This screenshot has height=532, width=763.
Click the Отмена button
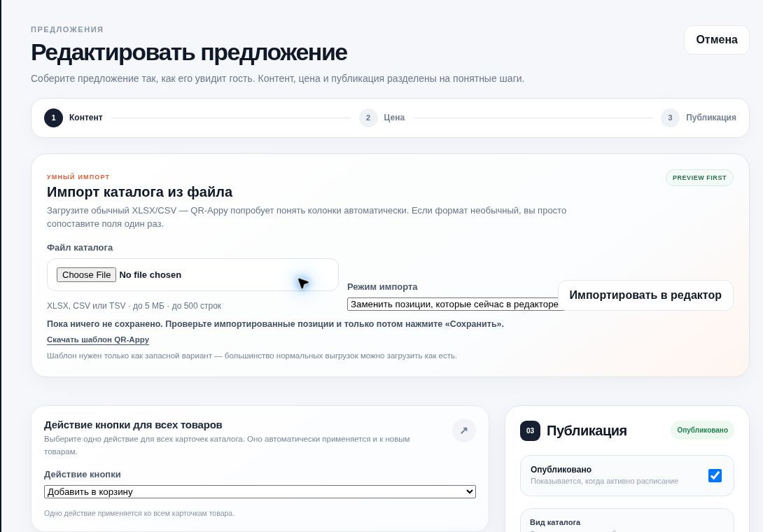pos(716,40)
